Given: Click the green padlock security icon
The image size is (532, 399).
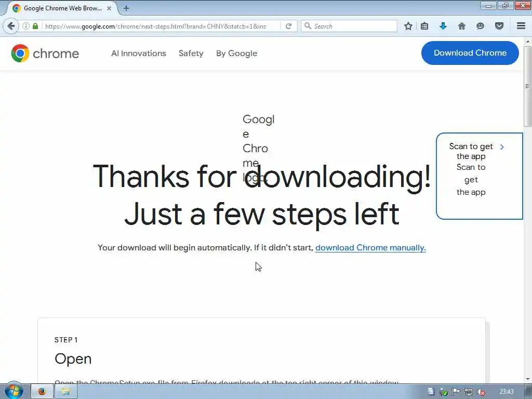Looking at the screenshot, I should click(35, 26).
